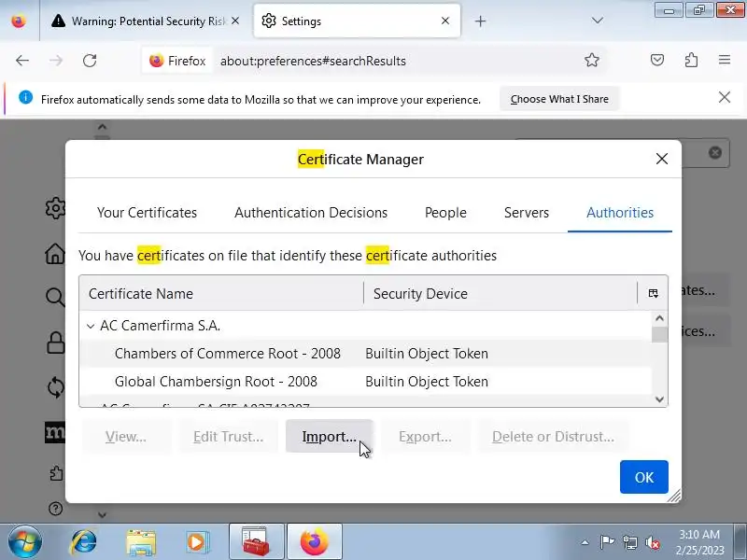Open Windows Media Player from taskbar
The image size is (747, 560).
pyautogui.click(x=197, y=542)
